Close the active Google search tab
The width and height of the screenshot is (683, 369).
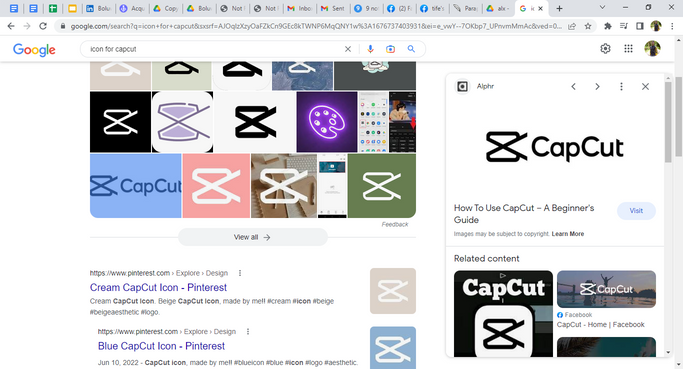pos(541,8)
